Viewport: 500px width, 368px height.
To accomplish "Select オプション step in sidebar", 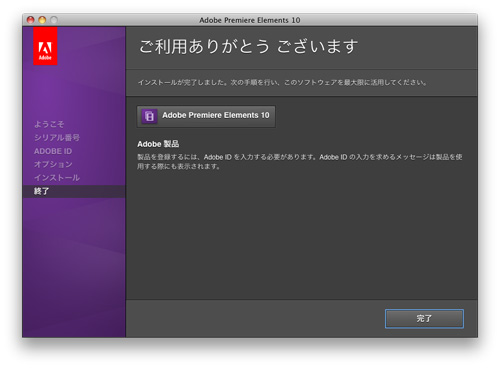I will [x=53, y=164].
